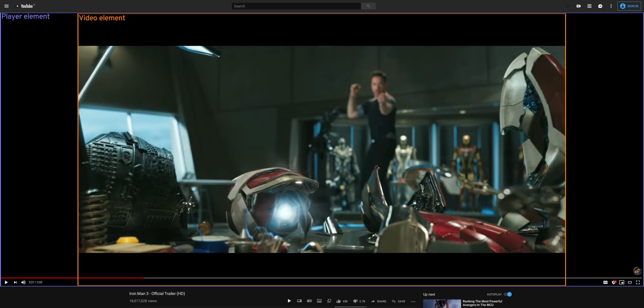The height and width of the screenshot is (308, 644).
Task: Toggle theater mode view button
Action: click(630, 282)
